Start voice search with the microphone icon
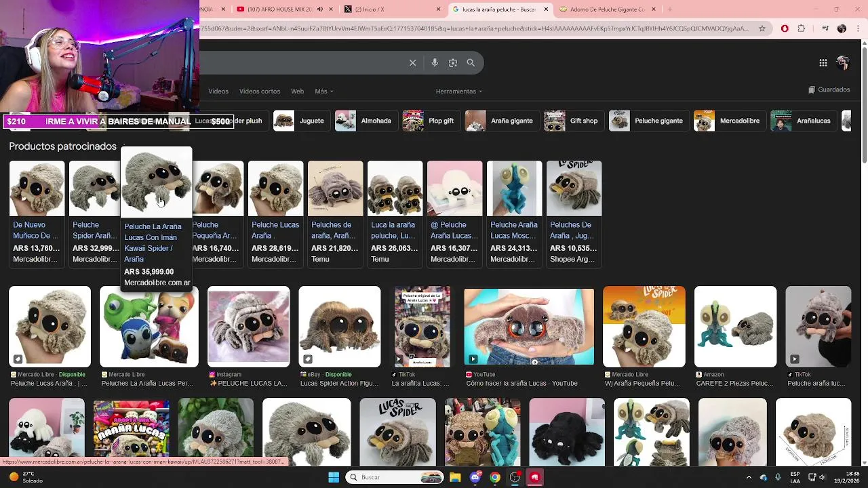 (x=435, y=63)
